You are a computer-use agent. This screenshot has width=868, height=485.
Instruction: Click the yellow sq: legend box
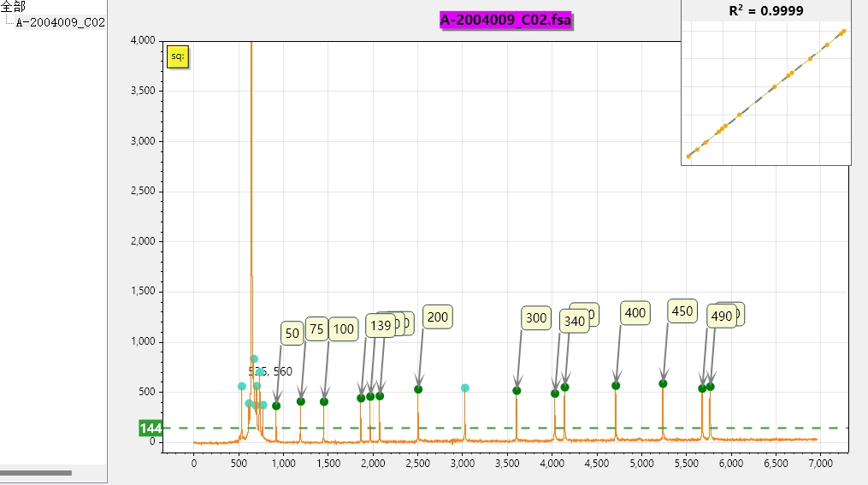pos(177,56)
